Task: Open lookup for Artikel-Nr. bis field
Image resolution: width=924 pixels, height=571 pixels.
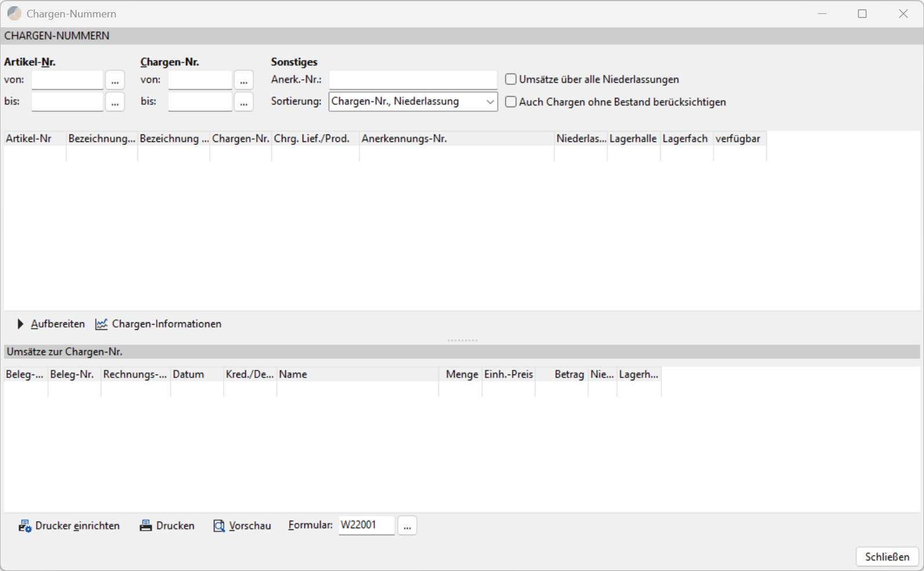Action: click(x=115, y=101)
